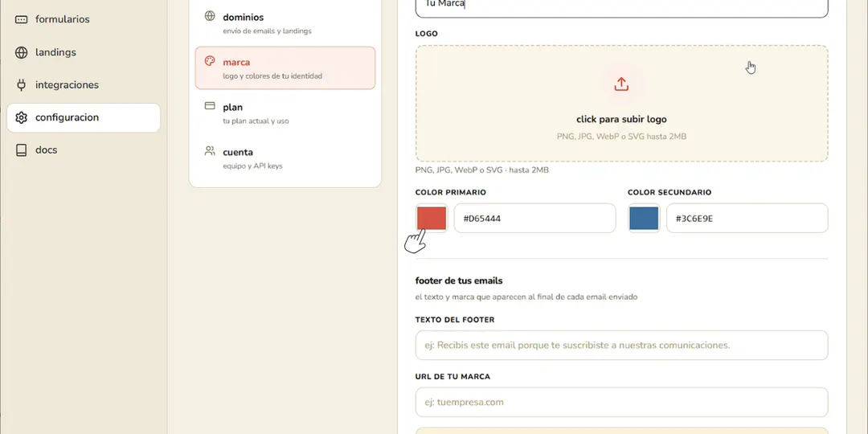Click 'tu plan actual y uso' text

[x=256, y=121]
